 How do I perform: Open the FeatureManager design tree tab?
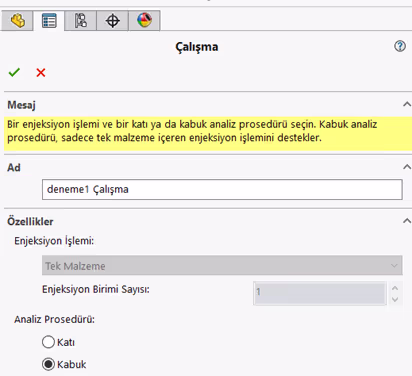(17, 21)
